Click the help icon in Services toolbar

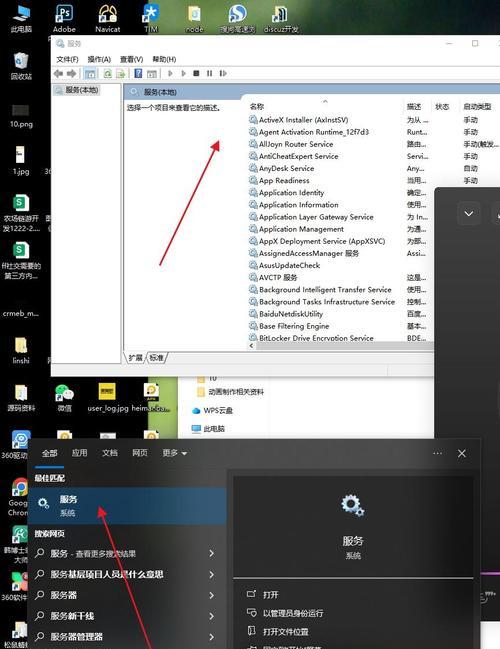(138, 74)
